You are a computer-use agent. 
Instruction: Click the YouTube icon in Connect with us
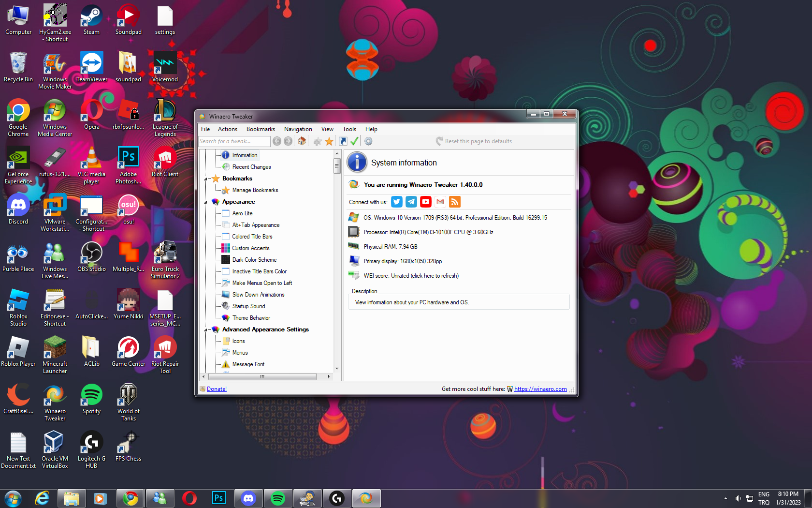[426, 202]
